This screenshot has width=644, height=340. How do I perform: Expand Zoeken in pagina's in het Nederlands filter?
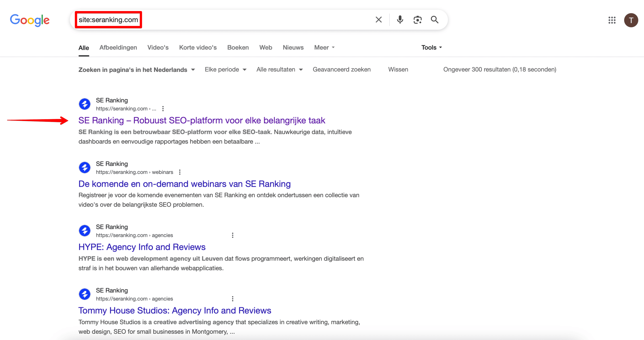click(137, 70)
